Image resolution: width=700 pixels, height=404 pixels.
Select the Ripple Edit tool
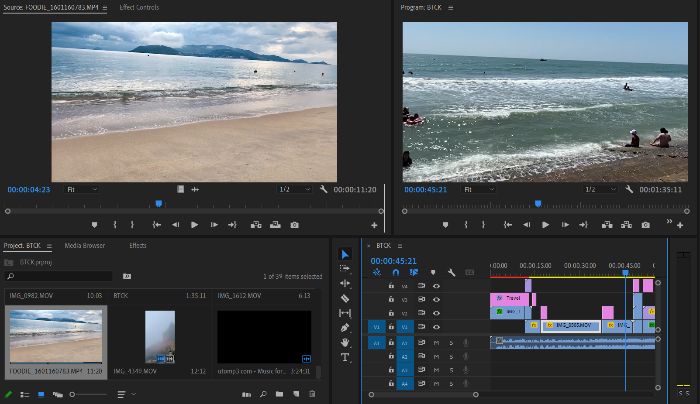click(x=345, y=283)
